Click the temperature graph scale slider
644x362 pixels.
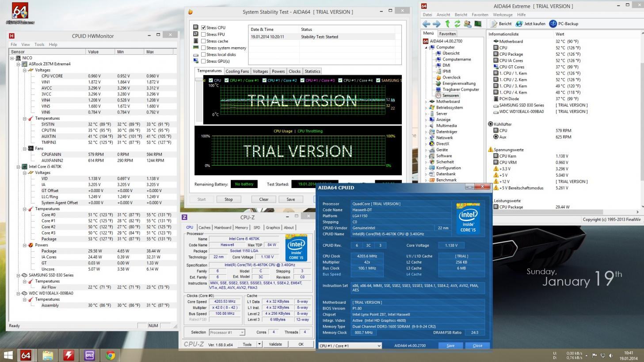199,80
